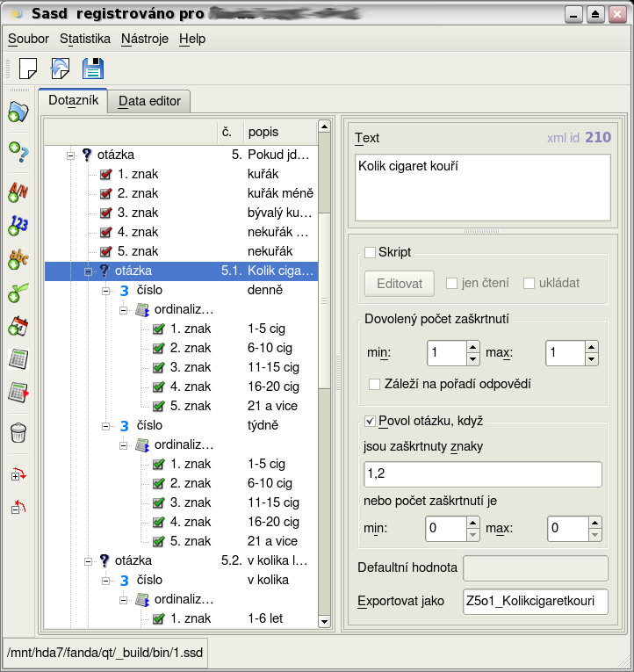
Task: Click the red check icon of nekuřák row 5
Action: tap(105, 251)
